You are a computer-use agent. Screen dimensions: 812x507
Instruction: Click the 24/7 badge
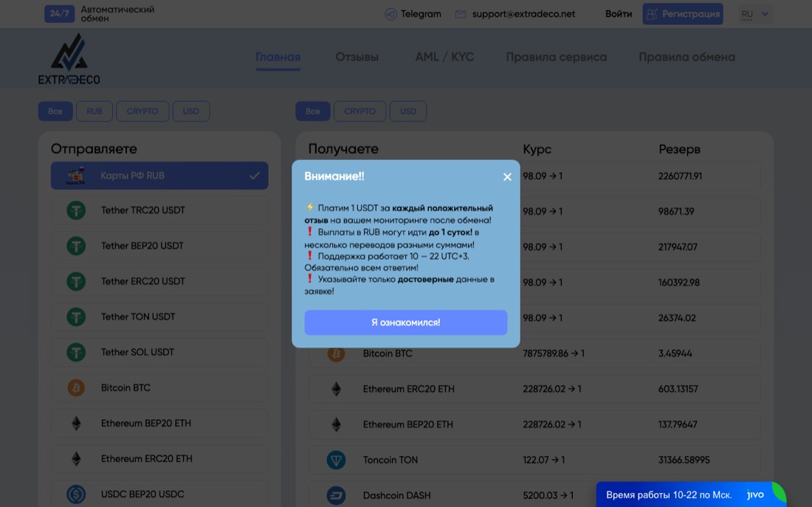(60, 13)
